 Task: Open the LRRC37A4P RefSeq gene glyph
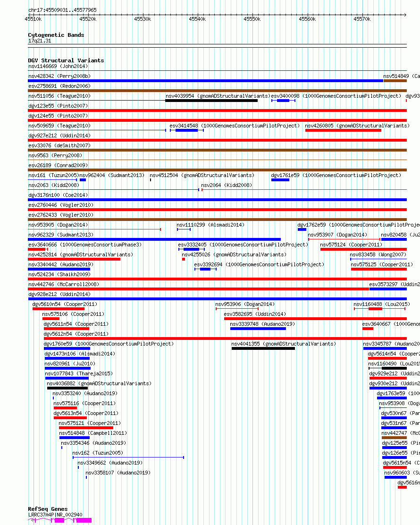coord(59,520)
